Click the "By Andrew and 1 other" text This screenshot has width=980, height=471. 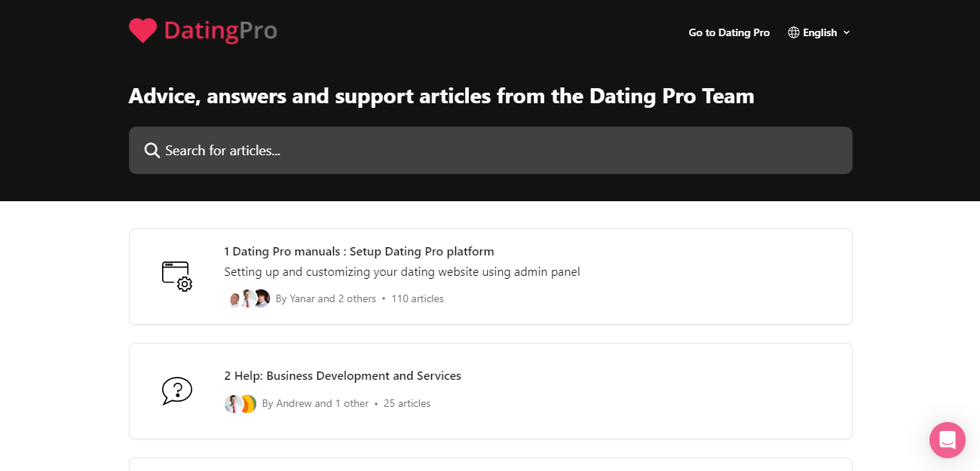[315, 404]
